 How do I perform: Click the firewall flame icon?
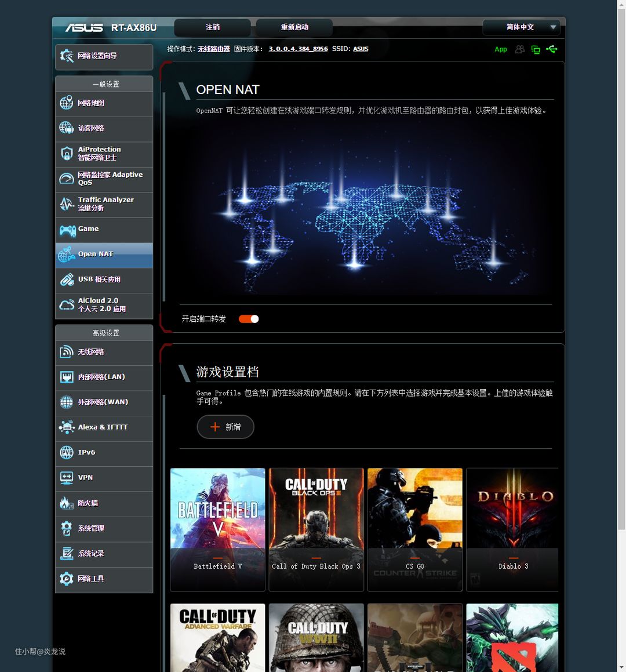point(67,503)
